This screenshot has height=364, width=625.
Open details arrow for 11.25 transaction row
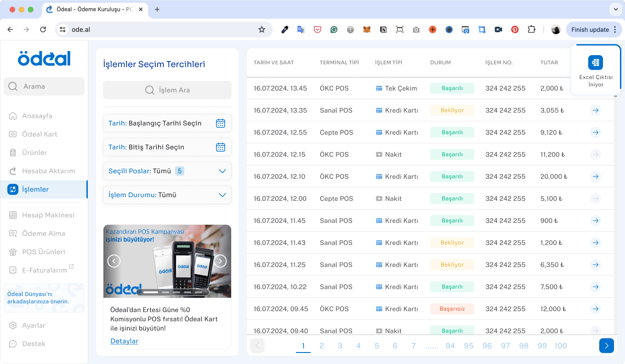(596, 265)
